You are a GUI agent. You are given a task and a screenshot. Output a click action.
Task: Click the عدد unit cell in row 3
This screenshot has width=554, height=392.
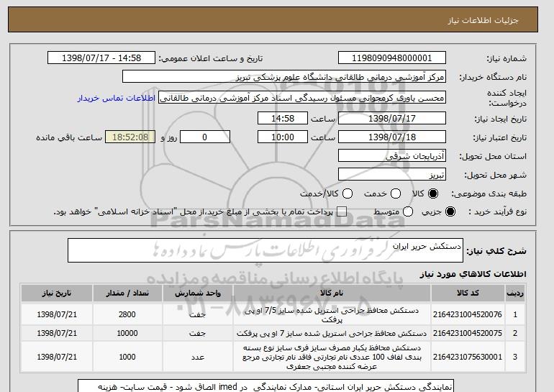point(198,357)
